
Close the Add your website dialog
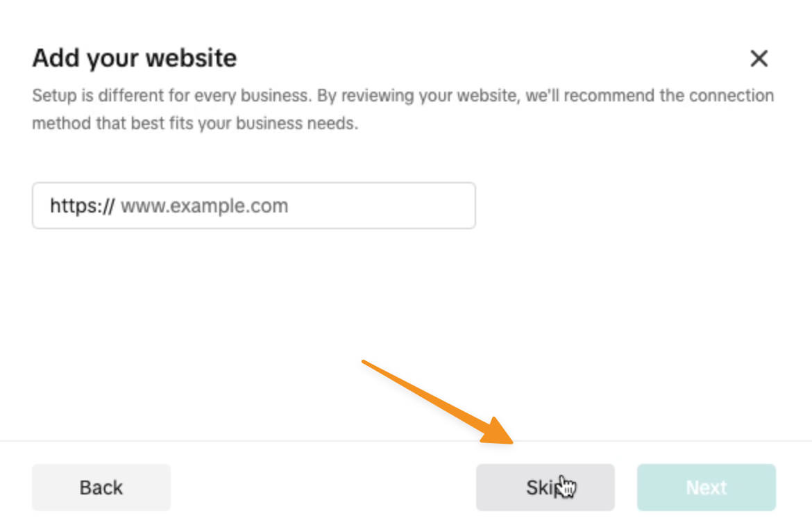(x=759, y=59)
